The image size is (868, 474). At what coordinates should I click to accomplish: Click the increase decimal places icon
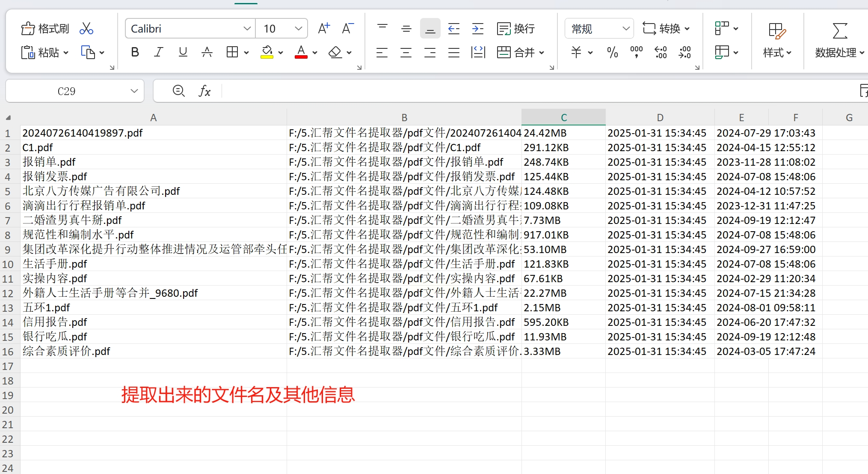pyautogui.click(x=661, y=52)
